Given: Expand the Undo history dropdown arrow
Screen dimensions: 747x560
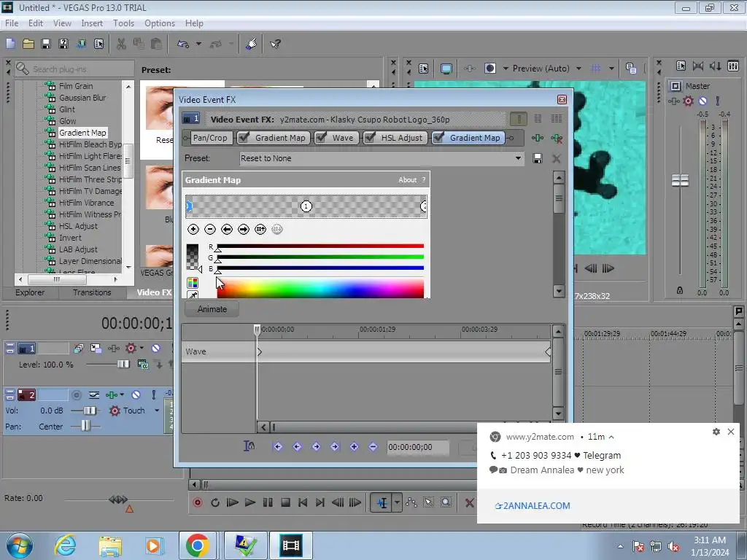Looking at the screenshot, I should click(x=198, y=44).
